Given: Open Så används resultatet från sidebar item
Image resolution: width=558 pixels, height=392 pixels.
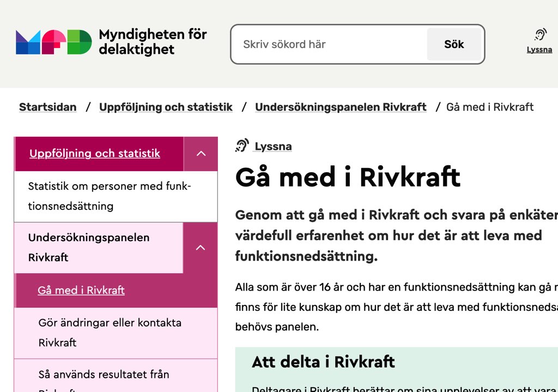Looking at the screenshot, I should 116,376.
